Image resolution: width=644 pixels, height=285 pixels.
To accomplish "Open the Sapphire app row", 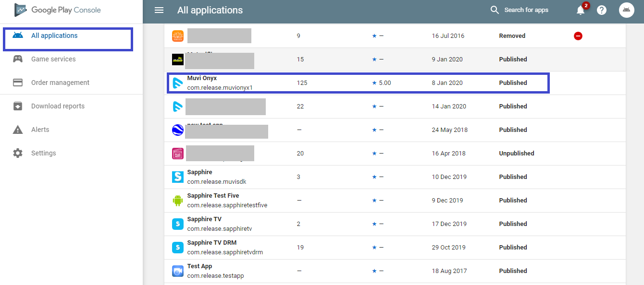I will coord(395,177).
